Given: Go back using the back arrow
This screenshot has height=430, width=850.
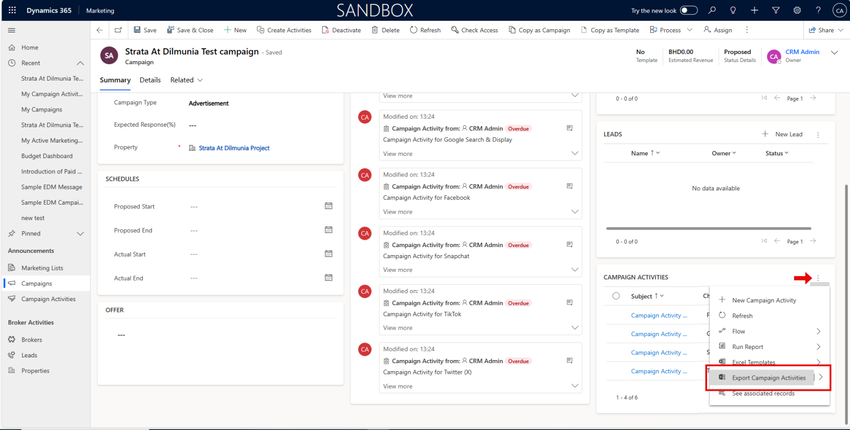Looking at the screenshot, I should (x=99, y=30).
